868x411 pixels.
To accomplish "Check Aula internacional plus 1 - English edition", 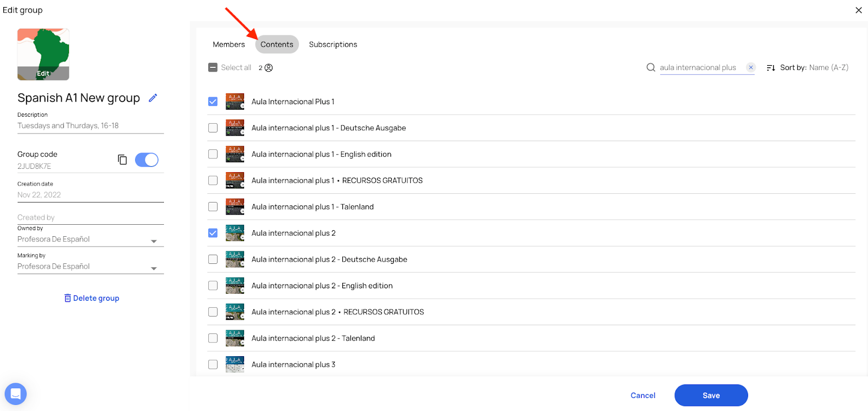I will 213,154.
